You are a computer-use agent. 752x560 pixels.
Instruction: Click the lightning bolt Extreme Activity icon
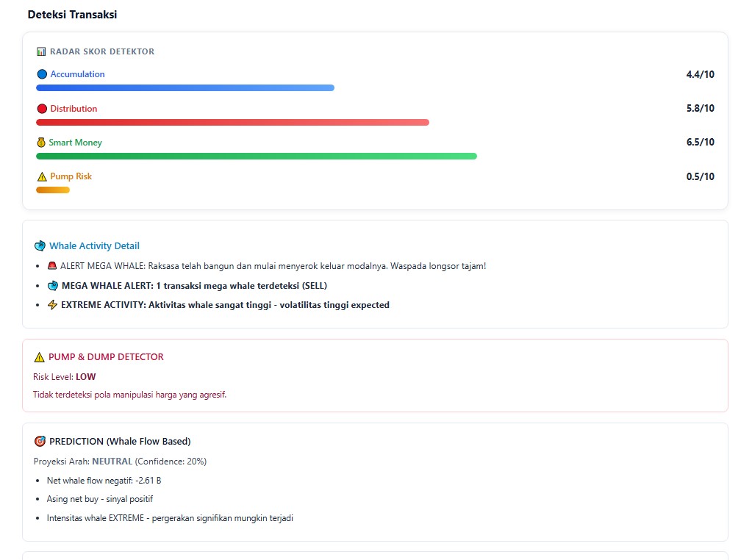[x=52, y=305]
